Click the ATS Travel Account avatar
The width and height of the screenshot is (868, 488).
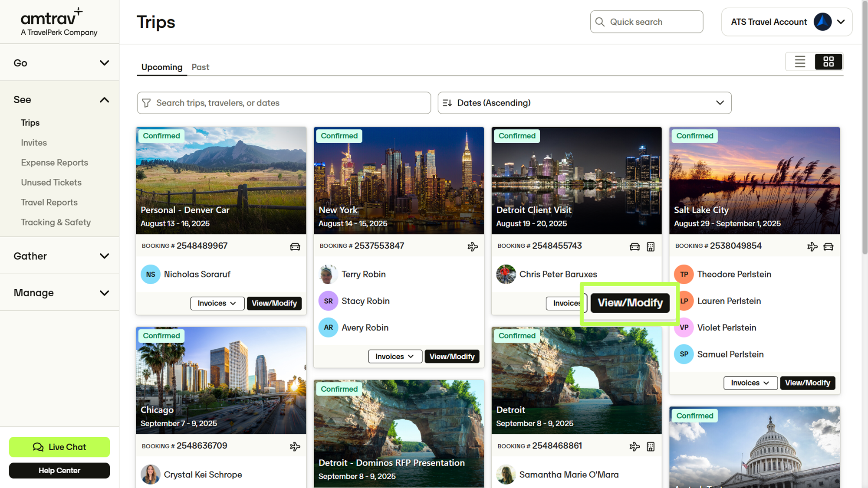(822, 22)
